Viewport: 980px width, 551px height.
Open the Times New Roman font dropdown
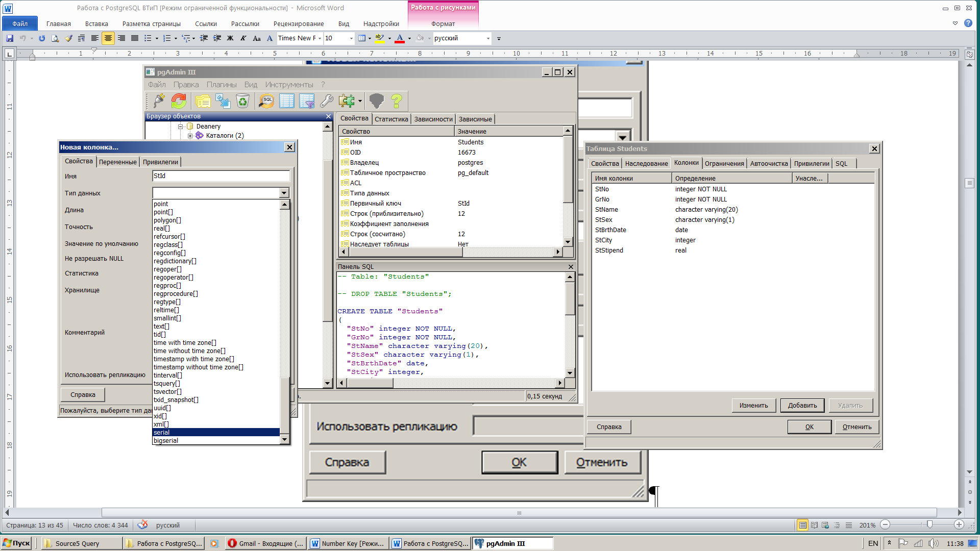[320, 38]
